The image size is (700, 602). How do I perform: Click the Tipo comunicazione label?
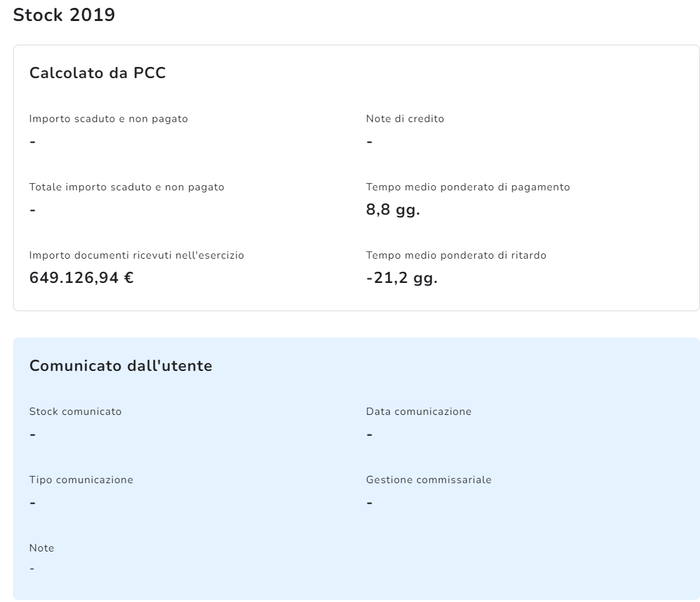[81, 480]
